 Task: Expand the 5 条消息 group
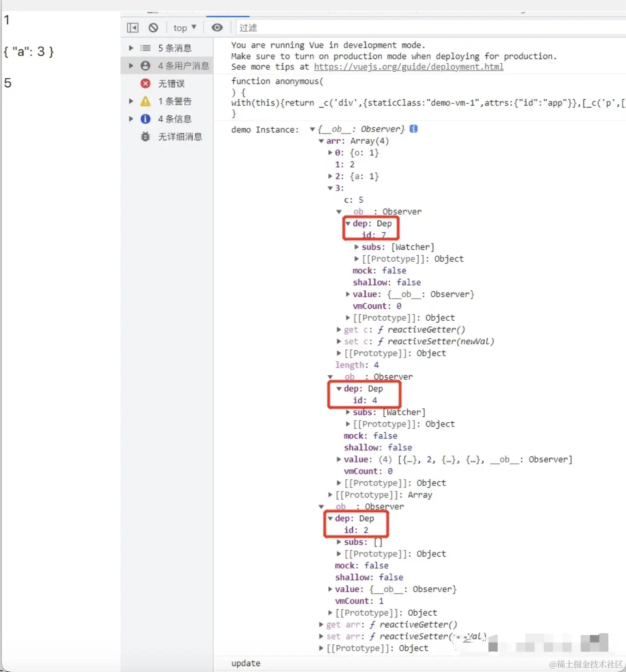[x=131, y=48]
